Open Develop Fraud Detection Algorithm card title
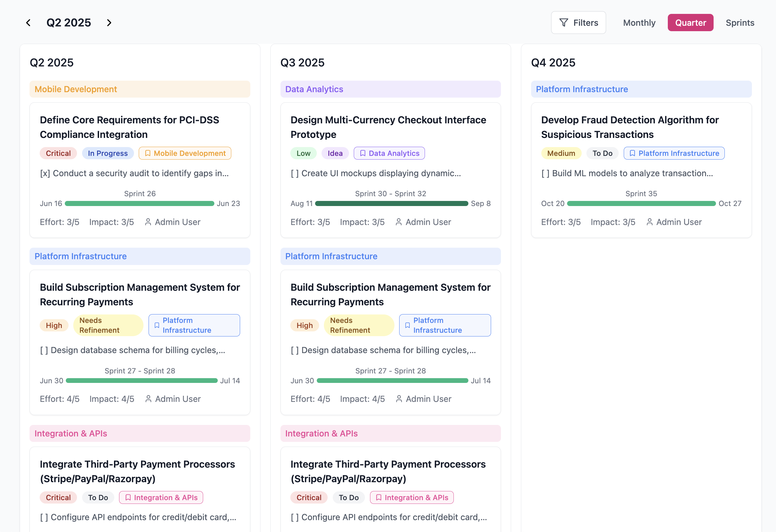776x532 pixels. (629, 127)
